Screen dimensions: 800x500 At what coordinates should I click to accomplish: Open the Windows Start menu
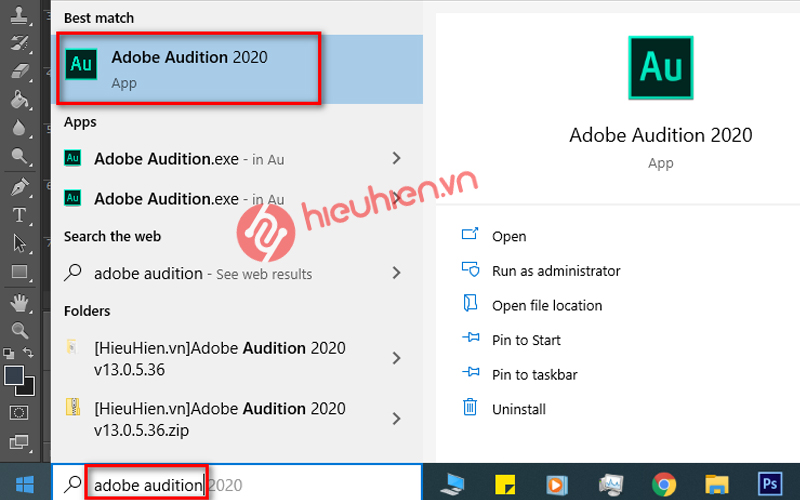click(x=24, y=484)
